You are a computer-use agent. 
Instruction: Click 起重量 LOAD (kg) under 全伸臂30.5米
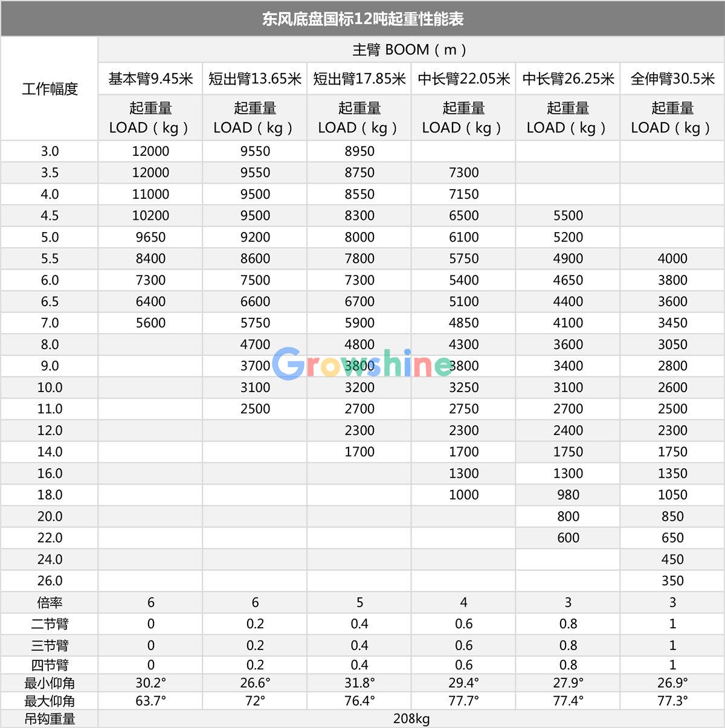point(672,118)
